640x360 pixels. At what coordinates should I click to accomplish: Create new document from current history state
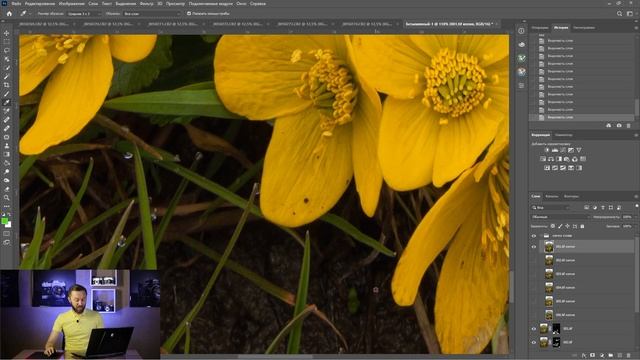(x=609, y=125)
